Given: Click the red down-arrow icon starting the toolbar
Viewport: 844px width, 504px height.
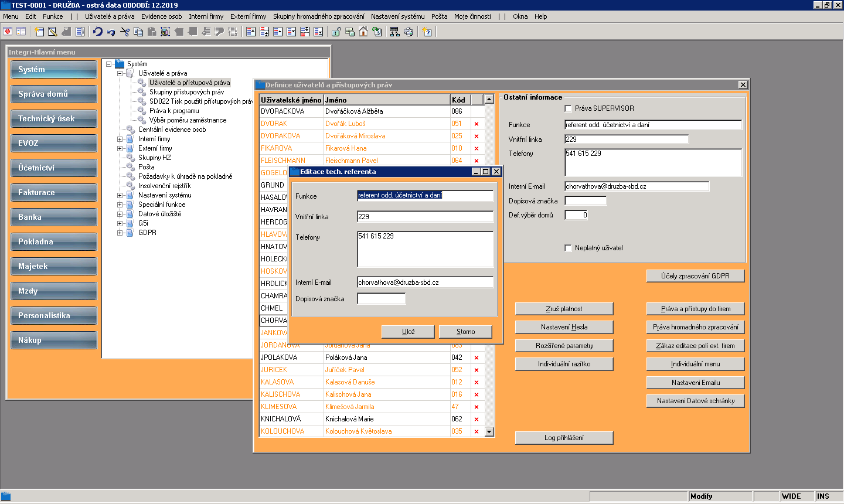Looking at the screenshot, I should (x=8, y=32).
